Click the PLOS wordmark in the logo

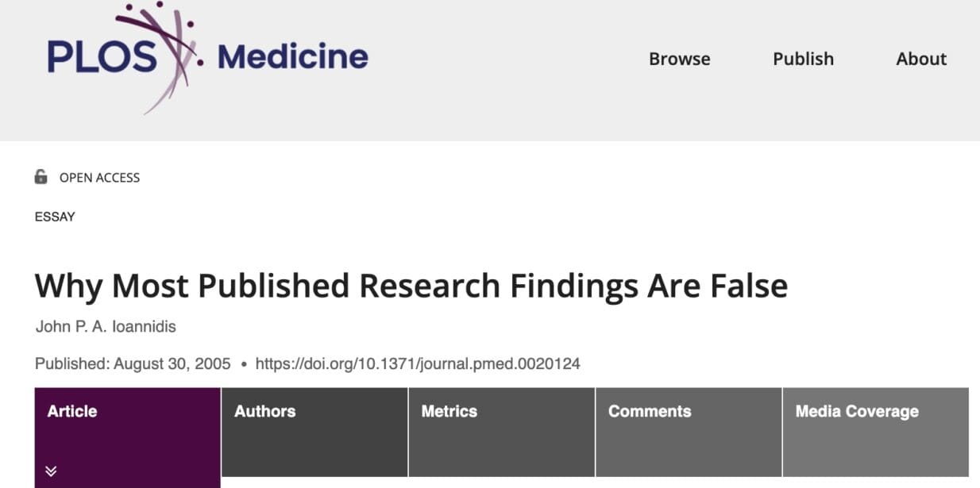pos(100,57)
